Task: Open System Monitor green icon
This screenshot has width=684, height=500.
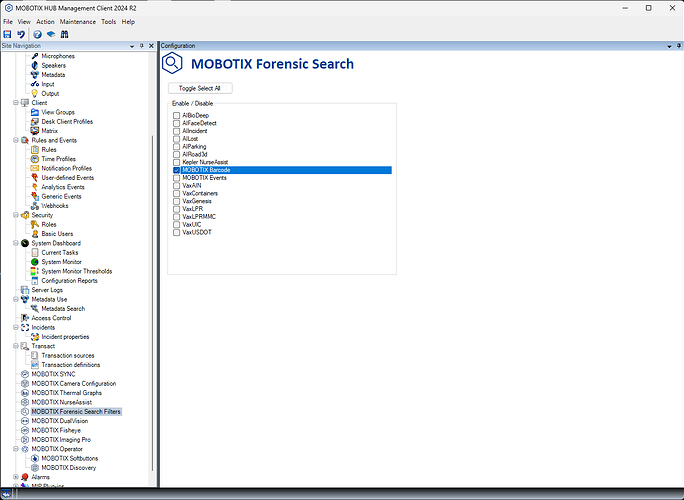Action: [35, 262]
